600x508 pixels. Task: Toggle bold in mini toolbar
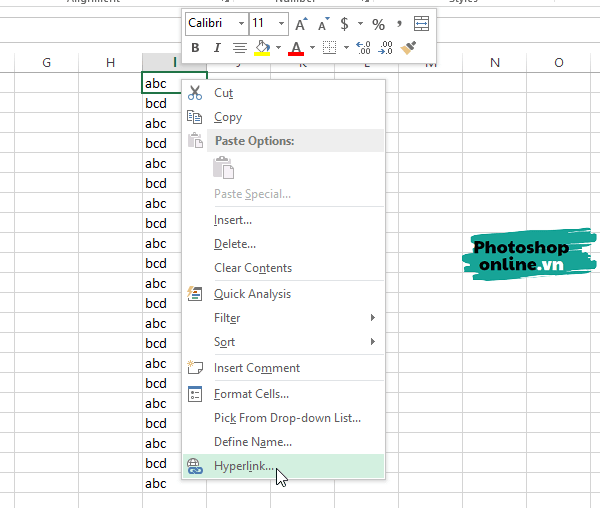click(195, 48)
